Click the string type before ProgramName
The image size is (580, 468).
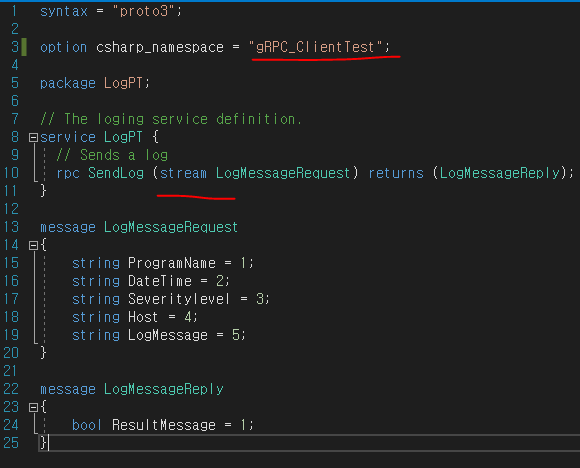(x=96, y=263)
